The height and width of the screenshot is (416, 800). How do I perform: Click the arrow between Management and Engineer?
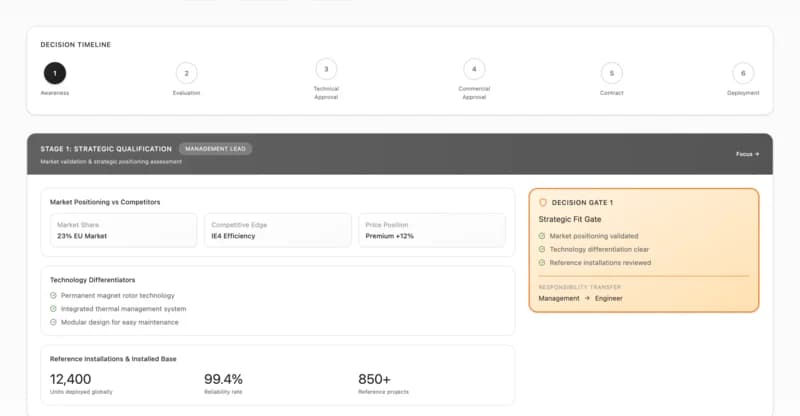587,298
